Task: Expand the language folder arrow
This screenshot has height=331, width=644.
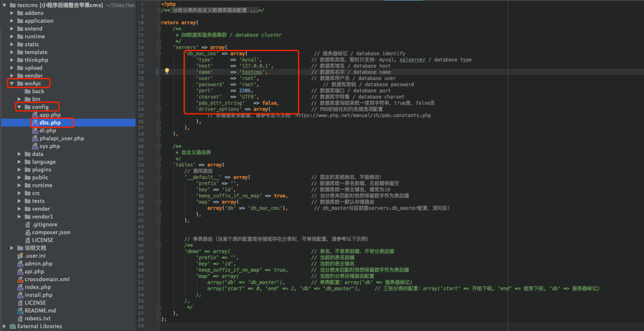Action: 19,162
